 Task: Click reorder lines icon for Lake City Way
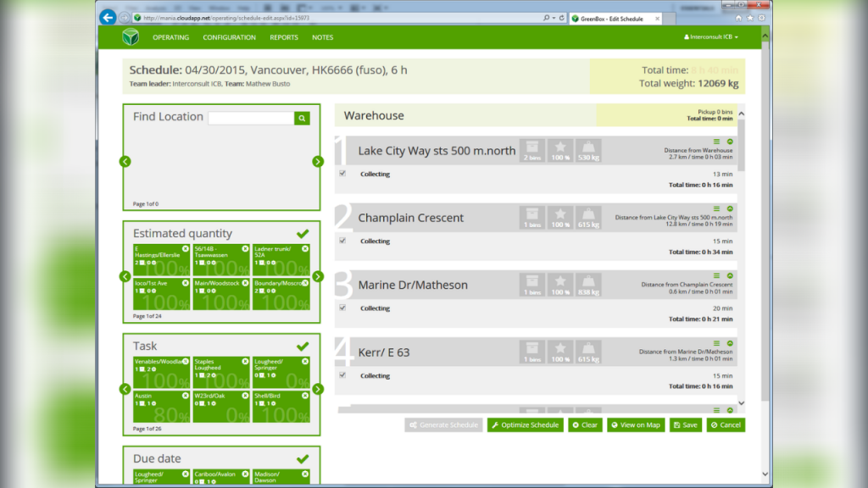(x=716, y=141)
